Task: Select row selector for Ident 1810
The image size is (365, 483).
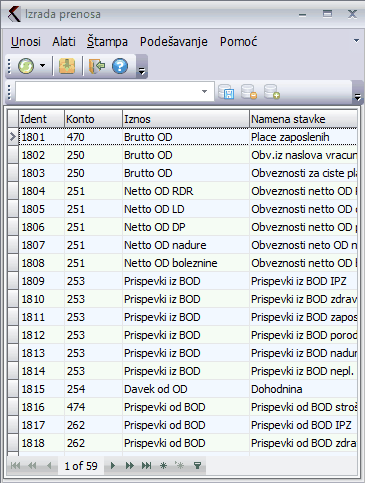Action: [13, 299]
